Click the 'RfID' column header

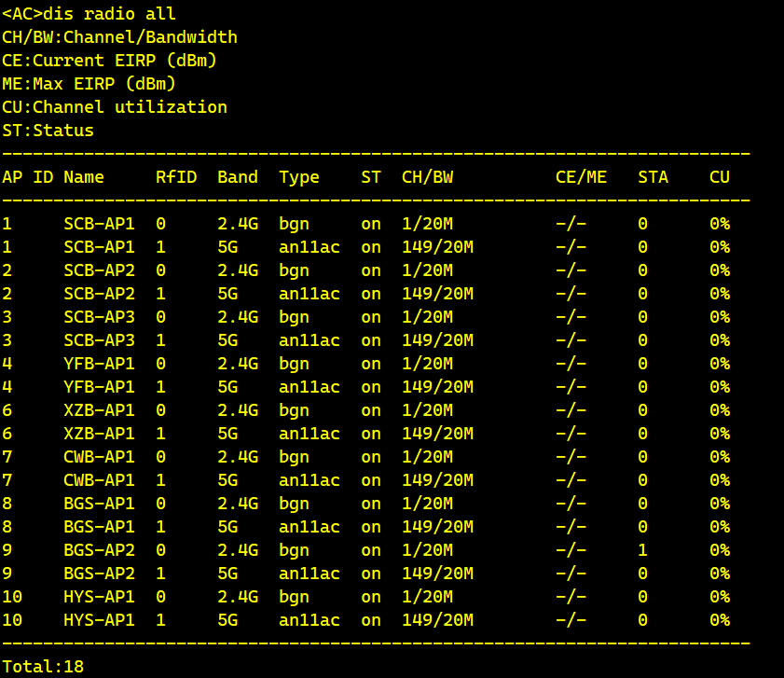coord(176,177)
